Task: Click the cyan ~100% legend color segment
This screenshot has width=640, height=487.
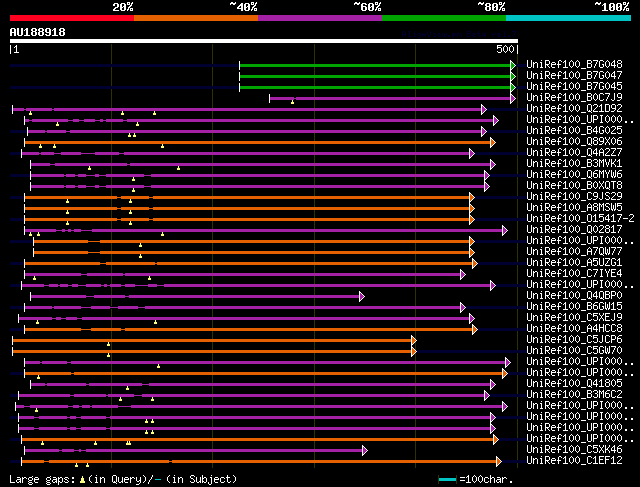Action: (569, 18)
